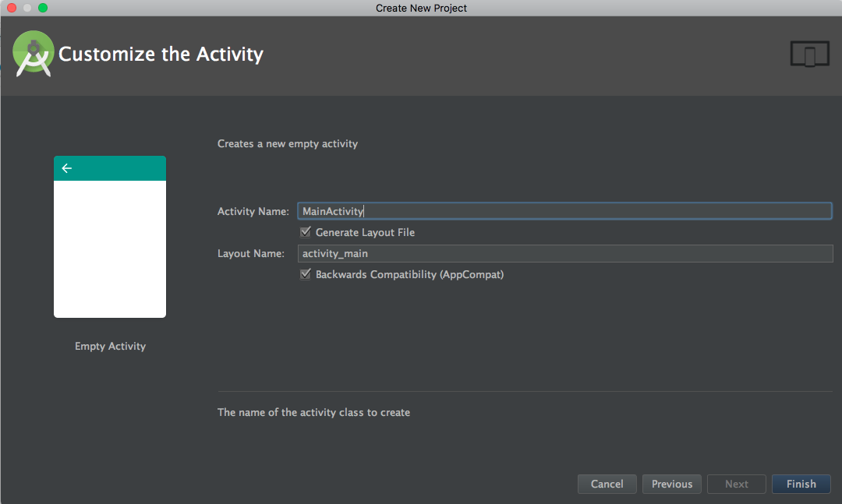Click 'The name of the activity class to create' text
Image resolution: width=842 pixels, height=504 pixels.
313,412
